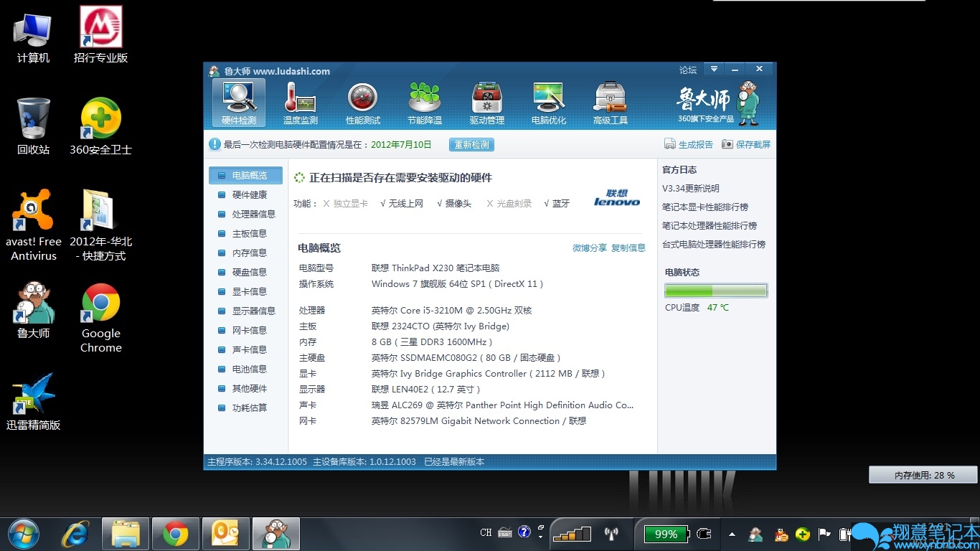The height and width of the screenshot is (551, 980).
Task: Launch Chrome from the taskbar
Action: click(176, 534)
